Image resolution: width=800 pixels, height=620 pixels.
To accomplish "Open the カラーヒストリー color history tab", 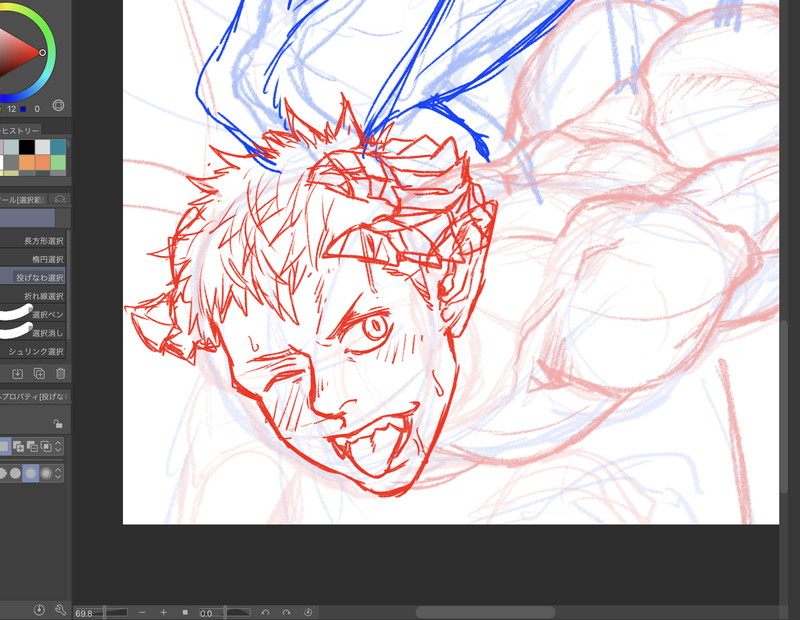I will pyautogui.click(x=19, y=130).
